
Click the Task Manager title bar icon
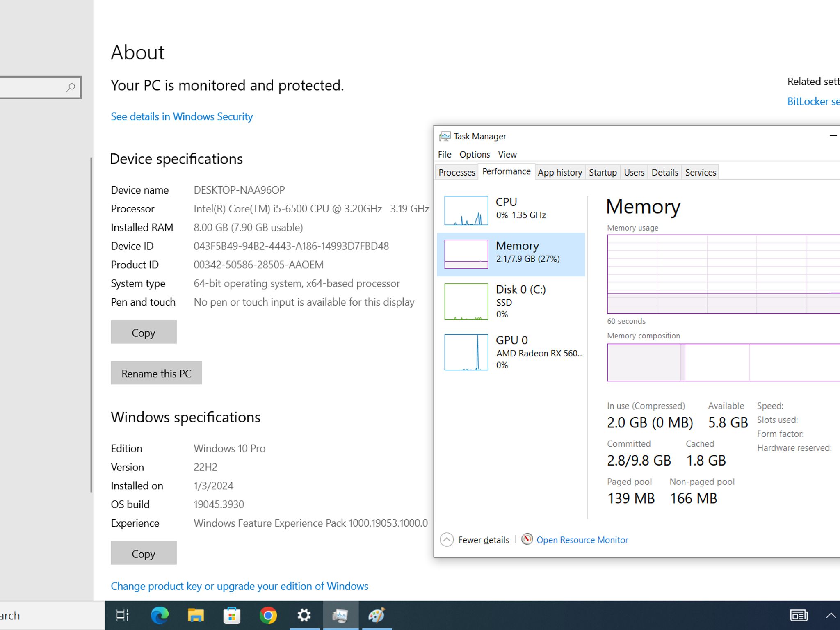tap(445, 136)
